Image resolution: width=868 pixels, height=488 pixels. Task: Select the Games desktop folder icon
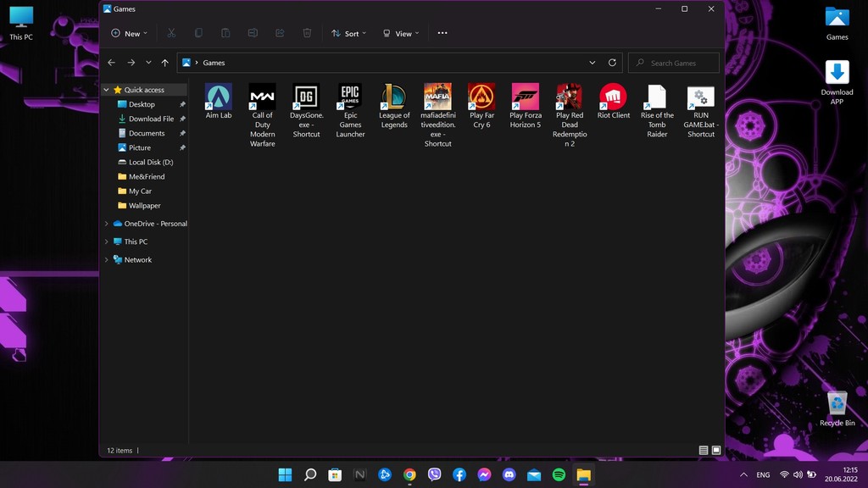[837, 23]
